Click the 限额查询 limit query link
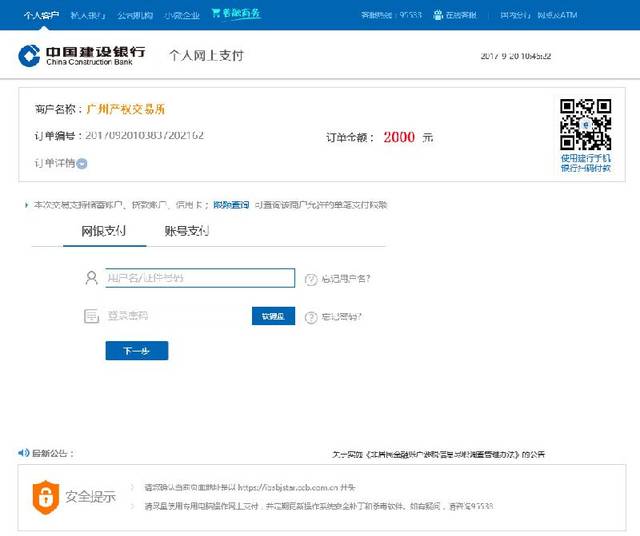The width and height of the screenshot is (640, 536). (231, 205)
